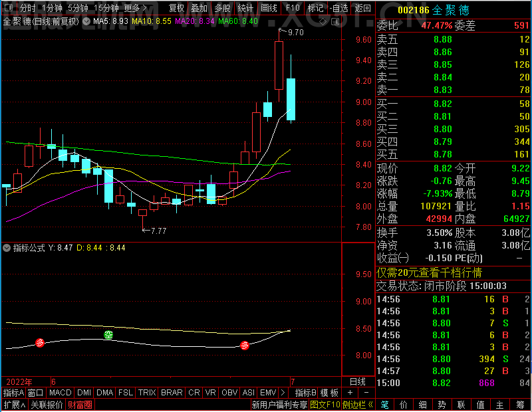Open the 财富圈 tab
The width and height of the screenshot is (532, 412).
coord(80,405)
